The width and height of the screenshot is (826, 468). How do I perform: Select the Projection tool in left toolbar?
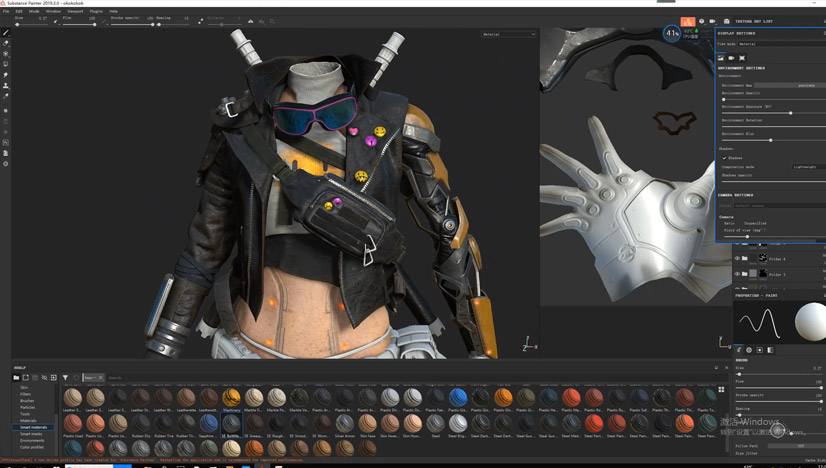tap(6, 54)
